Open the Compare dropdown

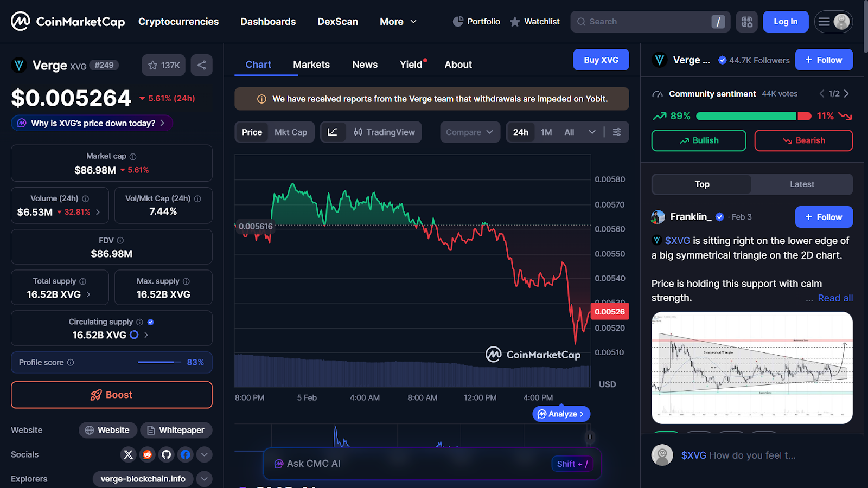469,132
